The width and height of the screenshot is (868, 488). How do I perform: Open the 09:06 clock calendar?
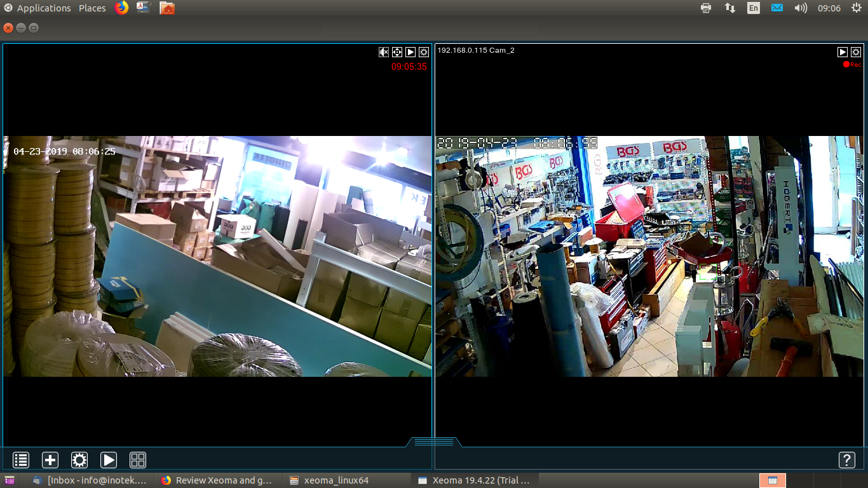829,8
